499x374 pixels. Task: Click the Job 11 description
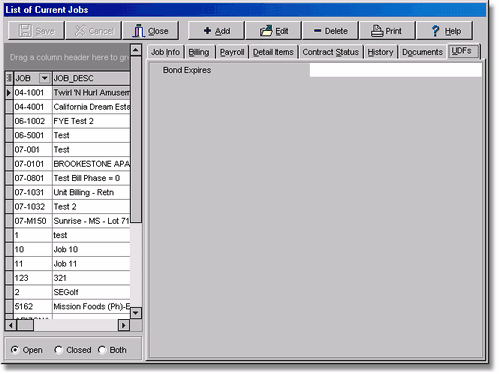91,264
